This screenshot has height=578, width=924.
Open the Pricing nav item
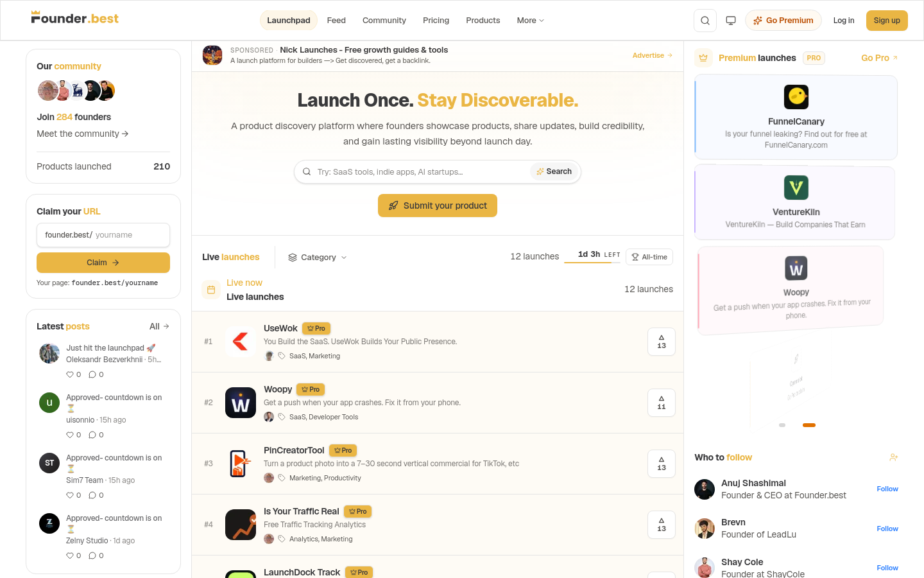(436, 21)
